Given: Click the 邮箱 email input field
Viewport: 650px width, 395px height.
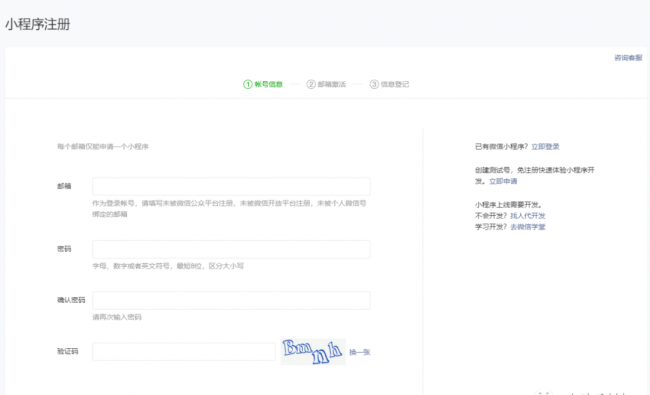Looking at the screenshot, I should [x=231, y=187].
